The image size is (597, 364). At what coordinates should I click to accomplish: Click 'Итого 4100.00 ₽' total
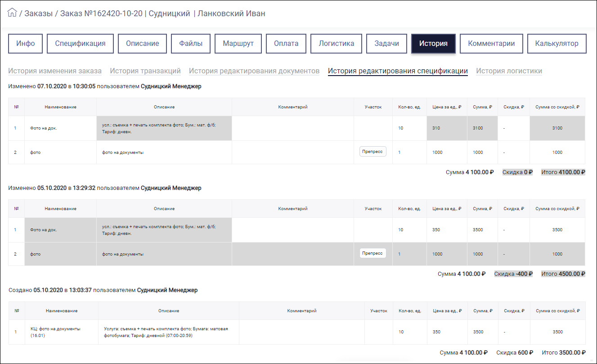point(563,172)
